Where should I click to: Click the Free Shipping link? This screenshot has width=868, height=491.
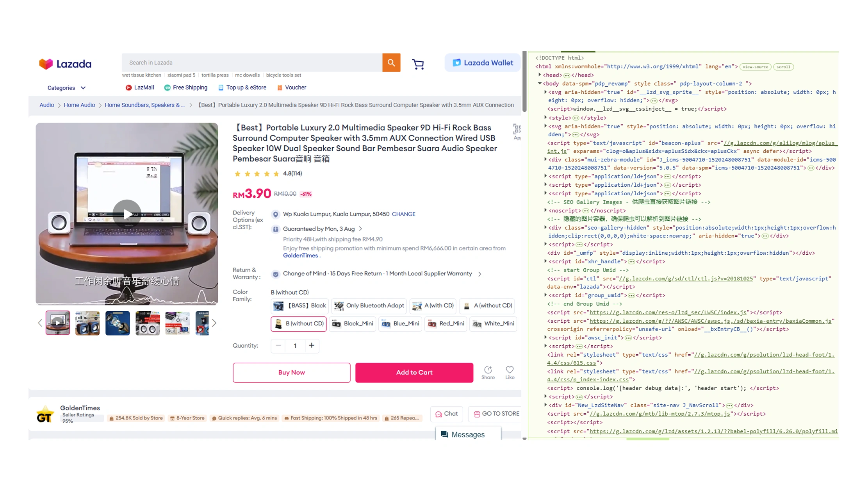click(x=186, y=87)
